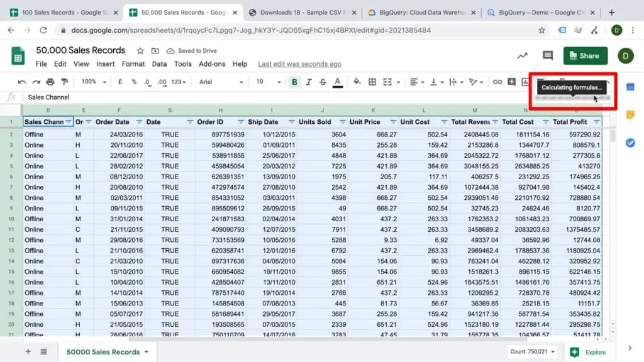
Task: Select the Paint format tool
Action: click(64, 82)
